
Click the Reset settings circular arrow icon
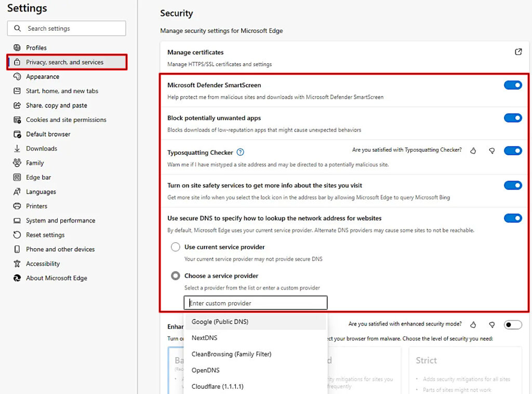tap(17, 235)
